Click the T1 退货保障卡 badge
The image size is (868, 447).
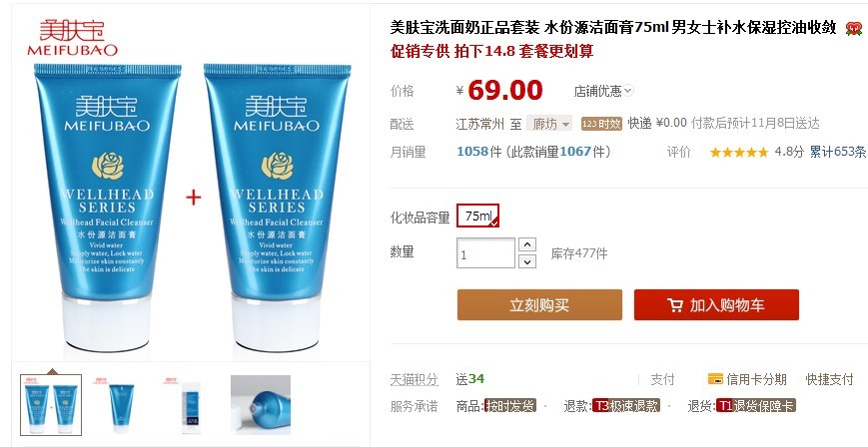[x=755, y=406]
